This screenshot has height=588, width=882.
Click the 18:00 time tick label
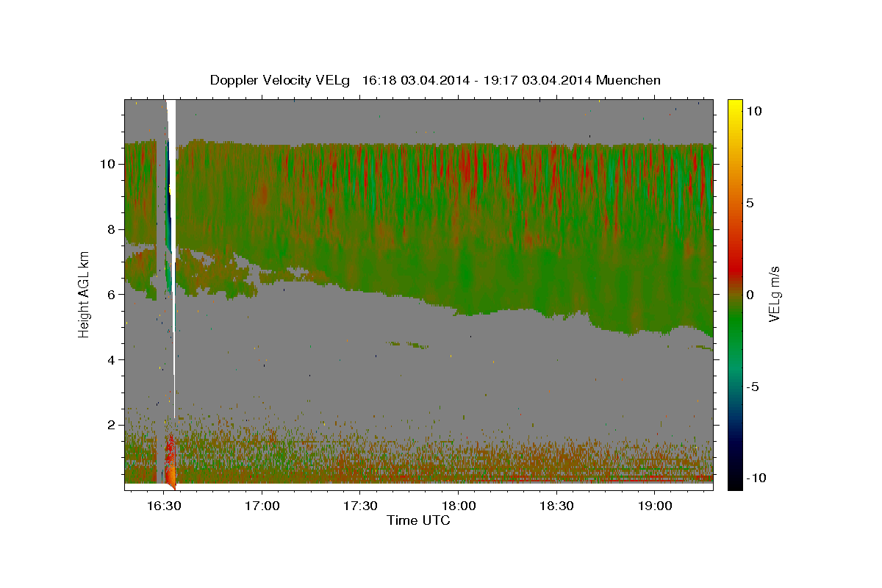point(459,506)
